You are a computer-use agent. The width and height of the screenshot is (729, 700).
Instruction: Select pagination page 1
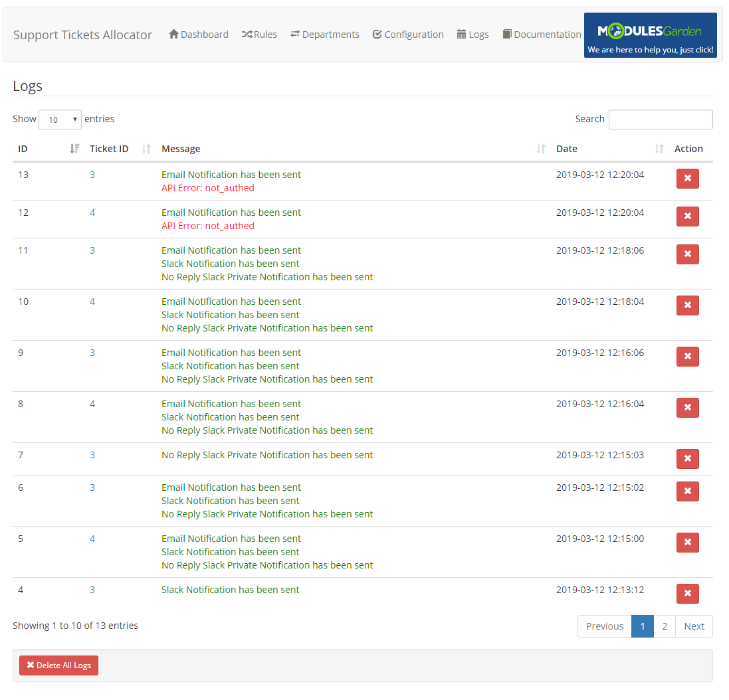[643, 626]
